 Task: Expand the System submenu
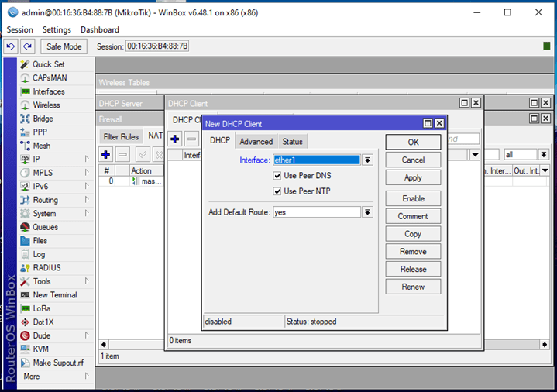87,213
